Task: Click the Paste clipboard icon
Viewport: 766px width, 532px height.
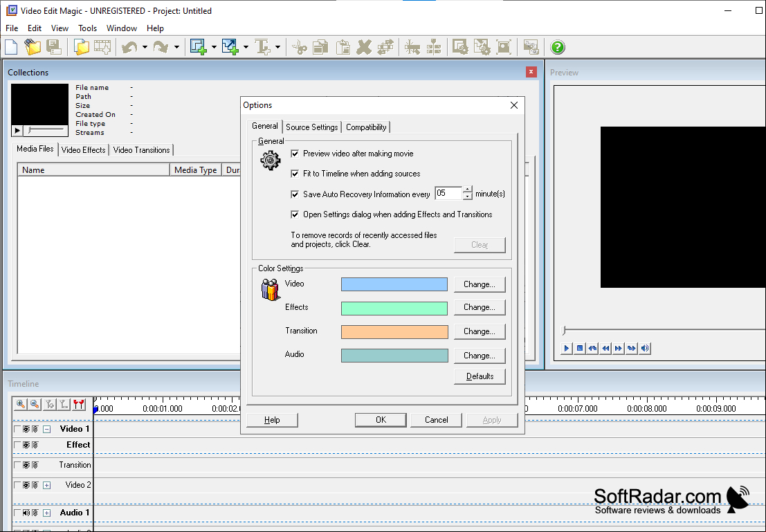Action: pos(343,47)
